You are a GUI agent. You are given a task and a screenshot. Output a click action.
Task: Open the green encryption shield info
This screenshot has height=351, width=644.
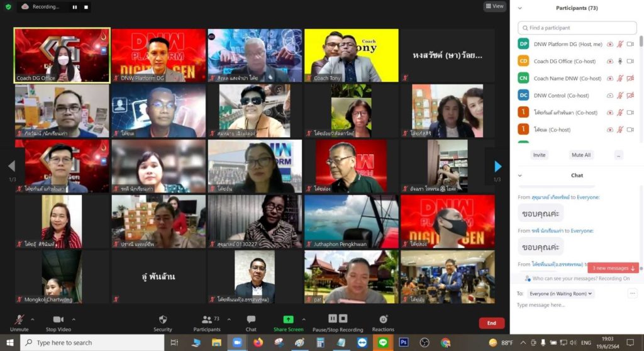8,6
